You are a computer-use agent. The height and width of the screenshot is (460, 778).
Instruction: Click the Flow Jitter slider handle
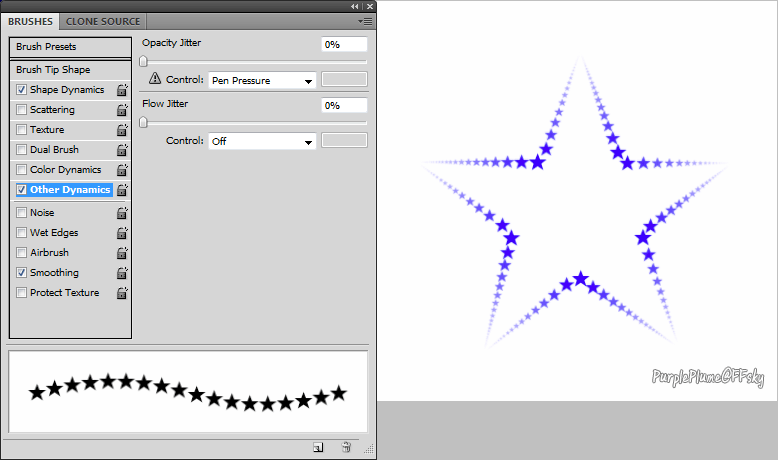(x=143, y=122)
